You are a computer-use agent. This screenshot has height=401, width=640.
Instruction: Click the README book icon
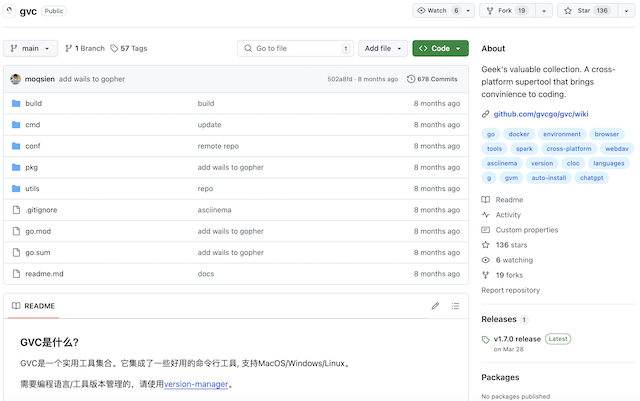(x=16, y=306)
